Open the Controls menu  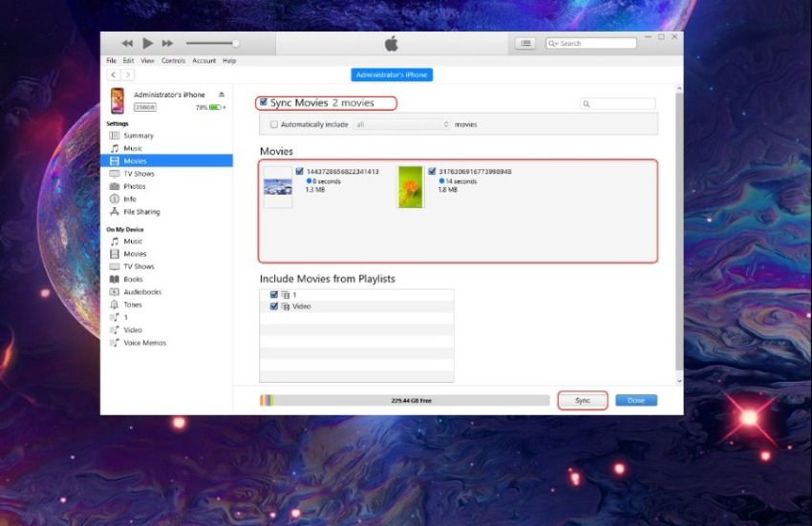[173, 60]
